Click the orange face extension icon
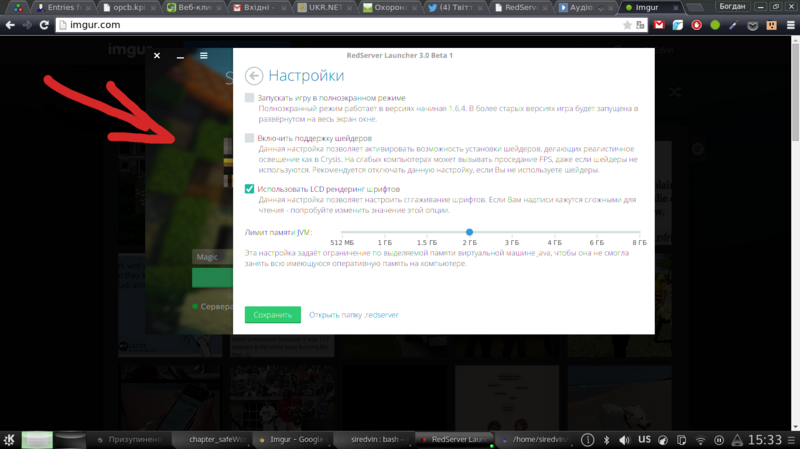 point(771,24)
